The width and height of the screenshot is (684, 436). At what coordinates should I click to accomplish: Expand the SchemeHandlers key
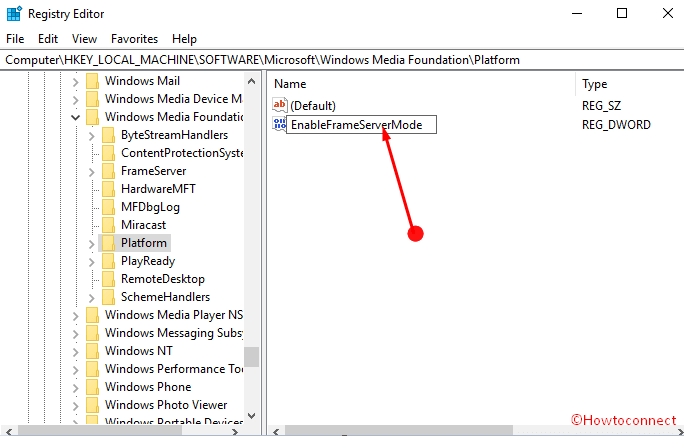click(92, 298)
